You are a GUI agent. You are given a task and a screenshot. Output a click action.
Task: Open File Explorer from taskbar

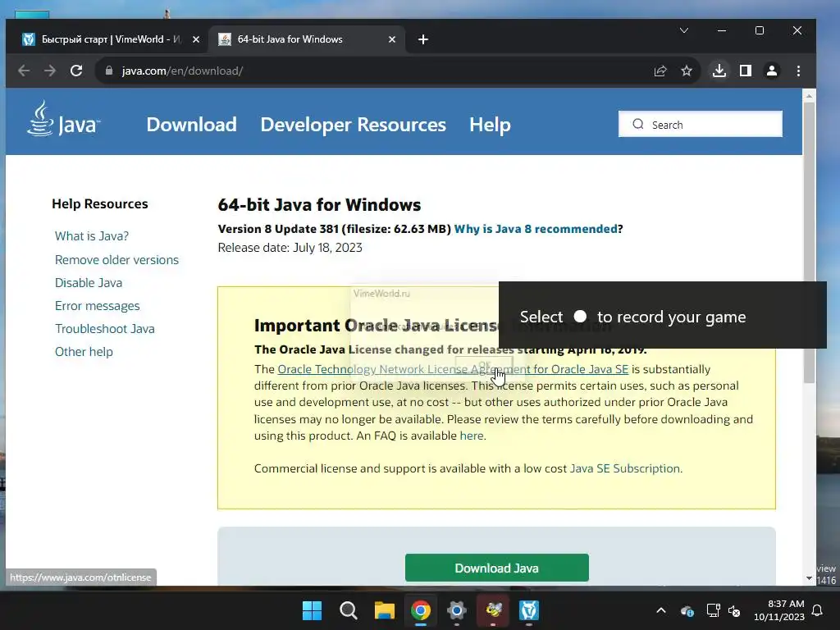click(x=384, y=610)
